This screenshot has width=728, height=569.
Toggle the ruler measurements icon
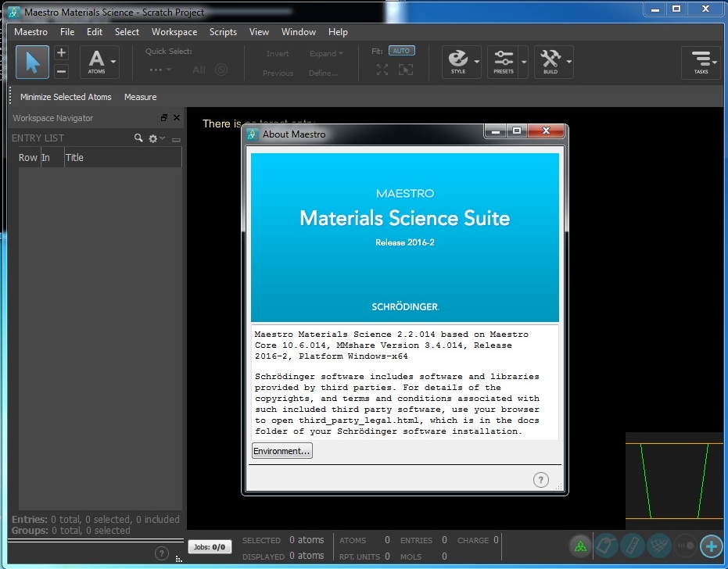point(633,546)
